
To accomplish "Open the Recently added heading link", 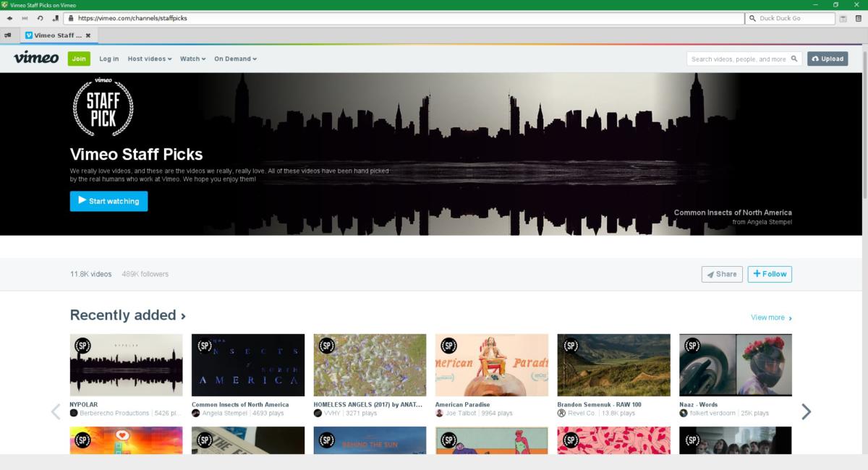I will coord(128,315).
